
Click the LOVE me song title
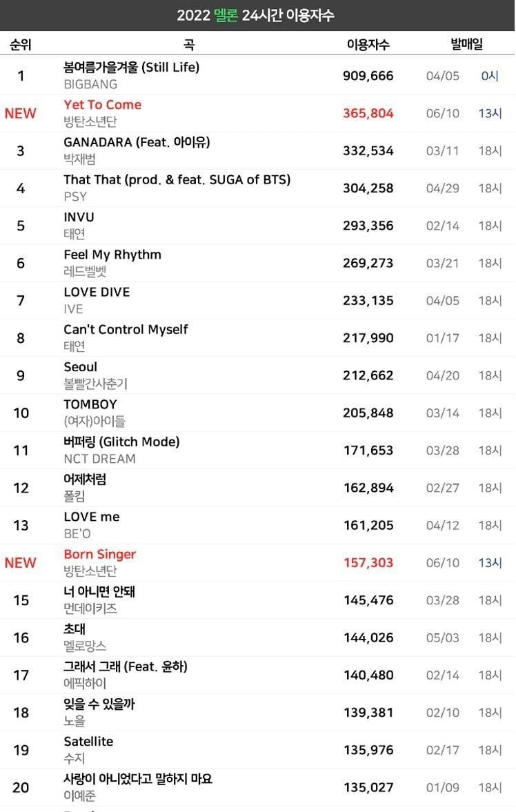click(92, 517)
